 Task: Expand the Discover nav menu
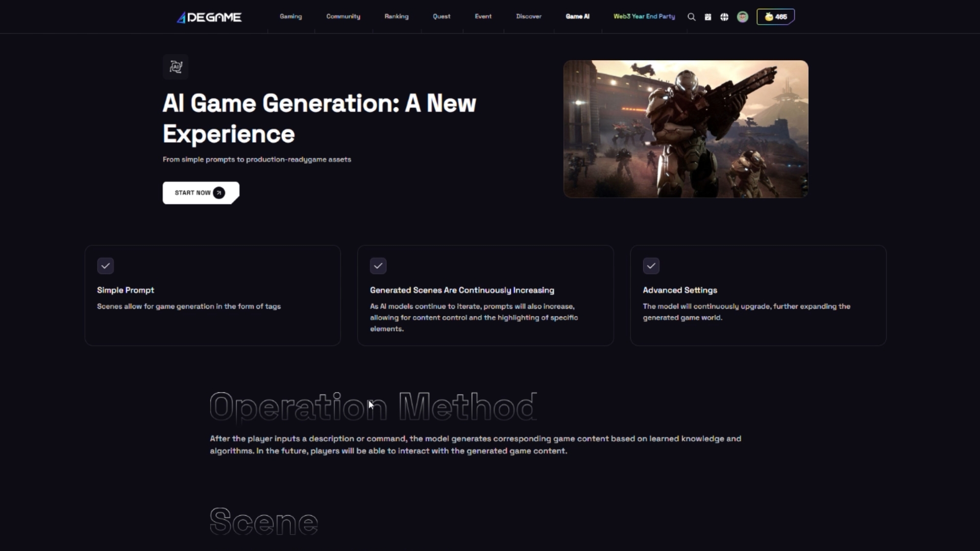coord(528,17)
